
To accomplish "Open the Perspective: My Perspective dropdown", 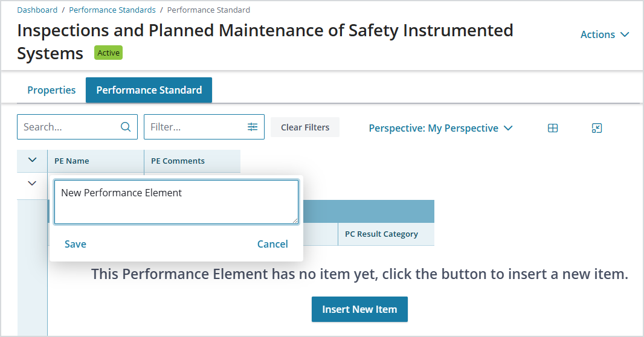I will click(440, 128).
